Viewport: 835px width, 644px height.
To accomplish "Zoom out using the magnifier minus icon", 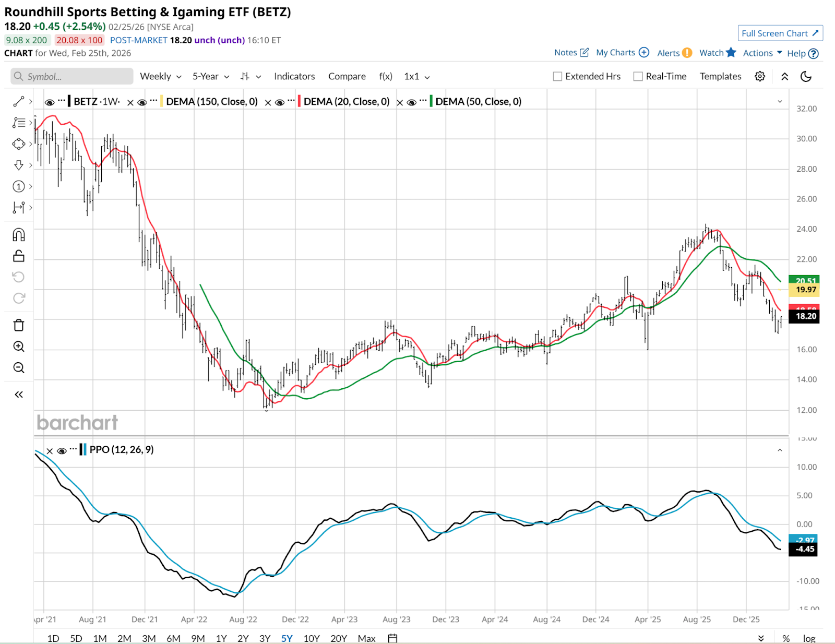I will (x=19, y=368).
